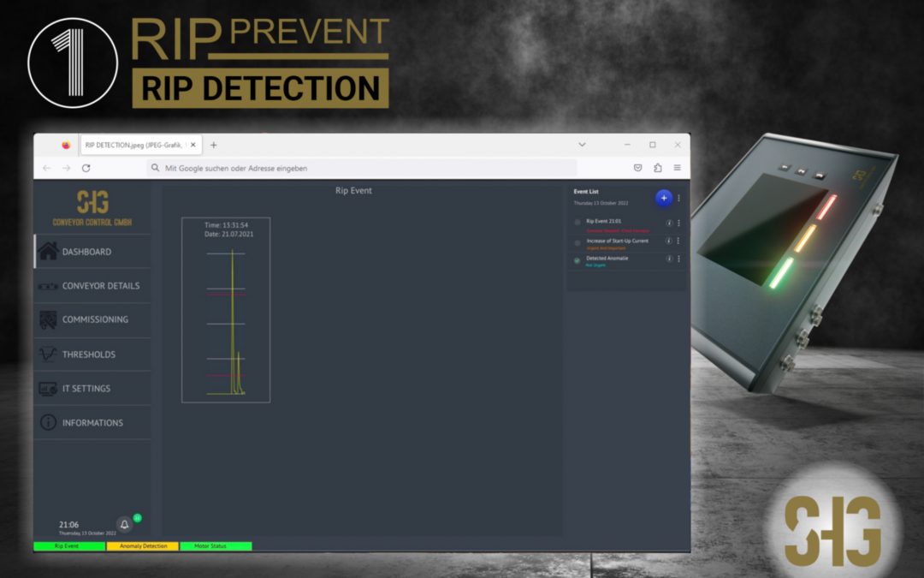Go back with the browser back arrow

47,168
